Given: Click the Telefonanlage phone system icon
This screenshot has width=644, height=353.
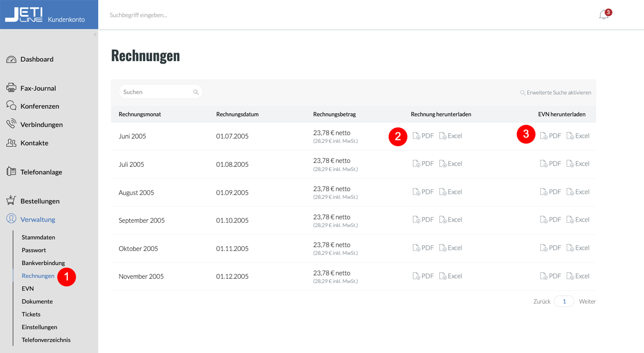Looking at the screenshot, I should [x=11, y=172].
